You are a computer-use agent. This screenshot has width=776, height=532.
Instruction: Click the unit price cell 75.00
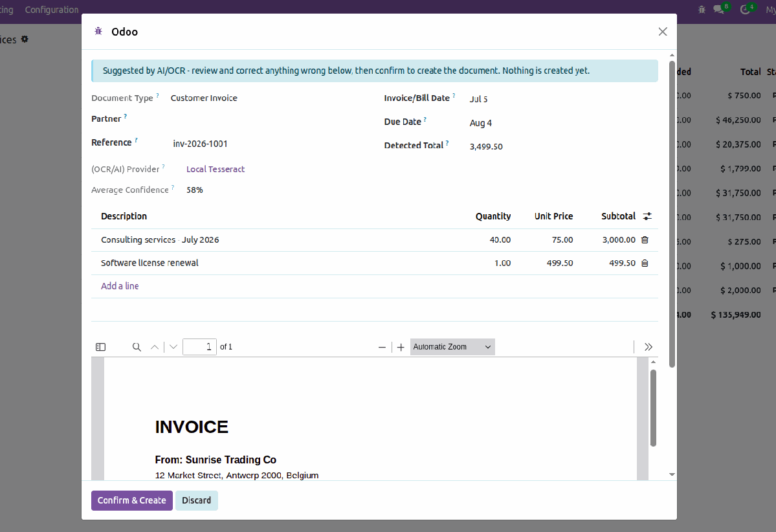(x=562, y=240)
